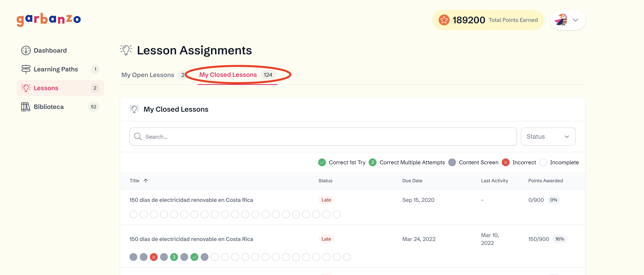Select the My Closed Lessons tab
The width and height of the screenshot is (644, 275).
click(228, 75)
